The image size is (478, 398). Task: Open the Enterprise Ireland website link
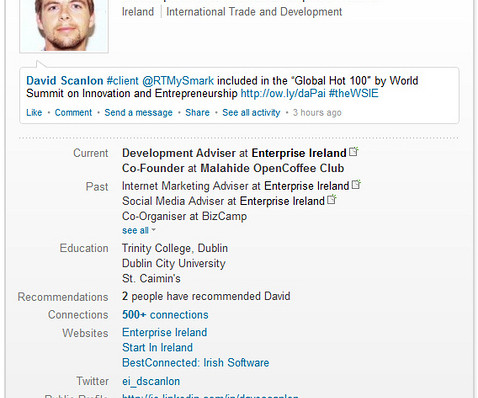[x=165, y=332]
